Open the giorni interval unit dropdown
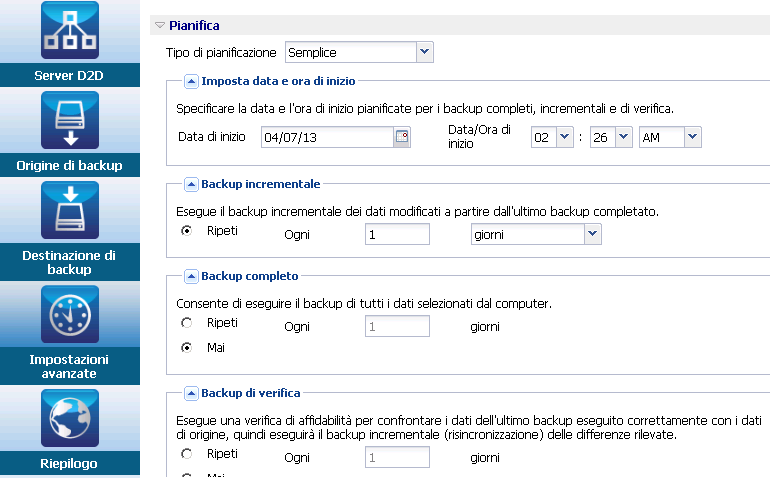 coord(592,233)
